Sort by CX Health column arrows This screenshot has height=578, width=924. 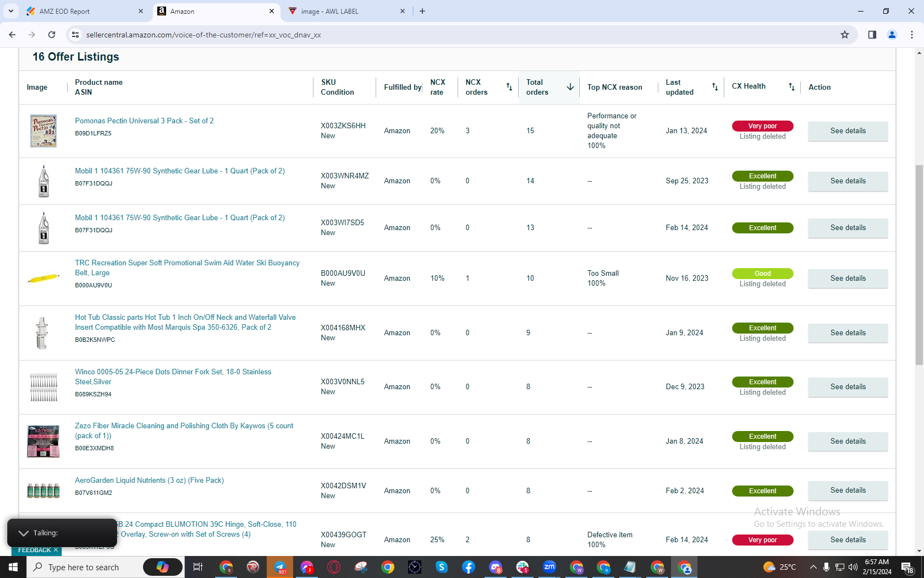coord(791,87)
